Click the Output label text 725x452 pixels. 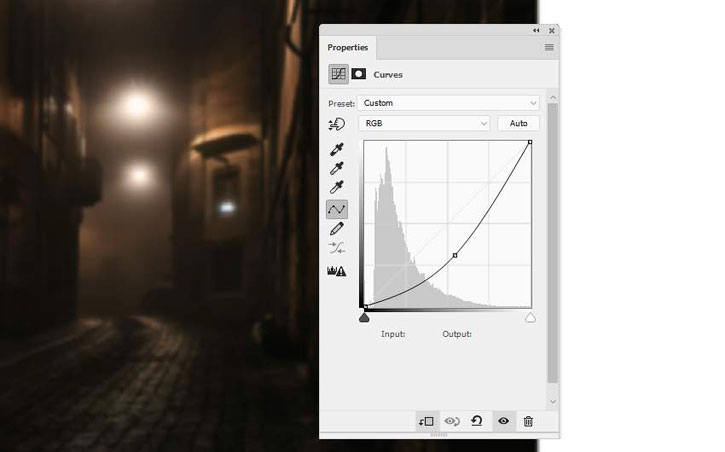point(457,334)
